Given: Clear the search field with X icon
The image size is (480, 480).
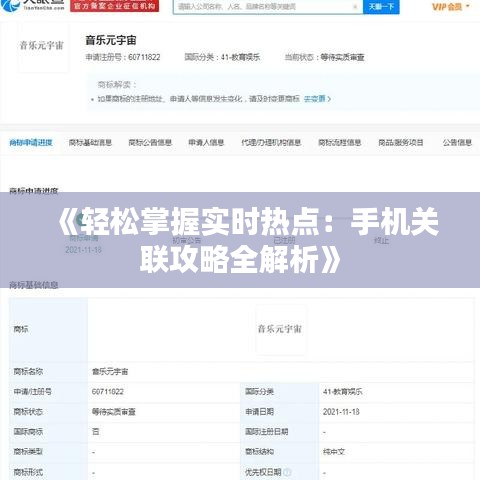Looking at the screenshot, I should point(355,7).
